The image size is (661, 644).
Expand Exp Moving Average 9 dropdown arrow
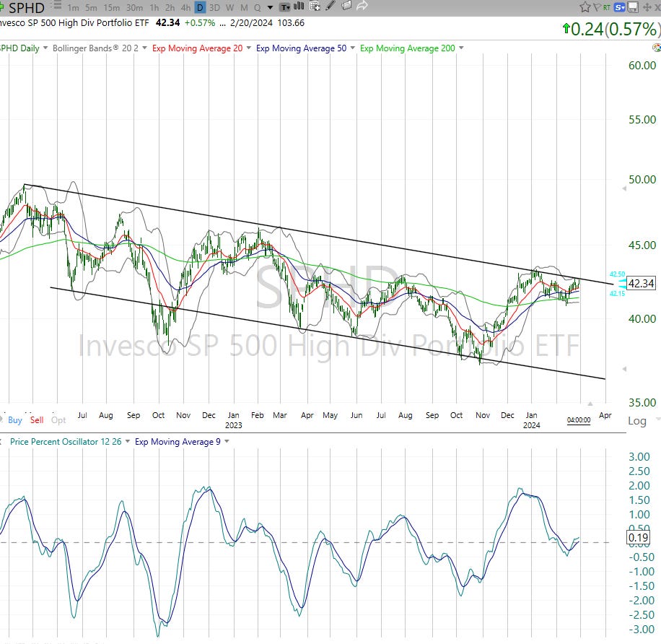[227, 442]
